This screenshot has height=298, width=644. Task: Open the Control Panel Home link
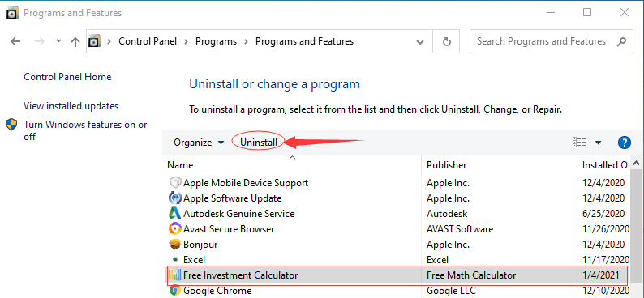pyautogui.click(x=67, y=77)
